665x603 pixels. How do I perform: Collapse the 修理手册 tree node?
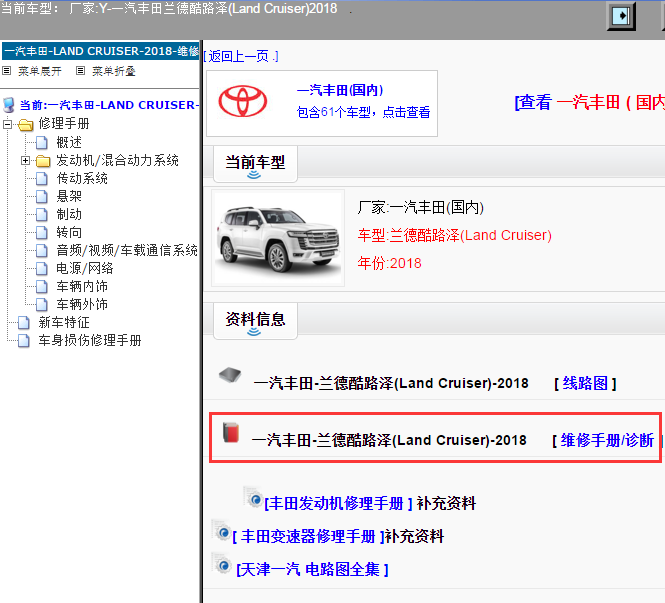click(x=7, y=124)
